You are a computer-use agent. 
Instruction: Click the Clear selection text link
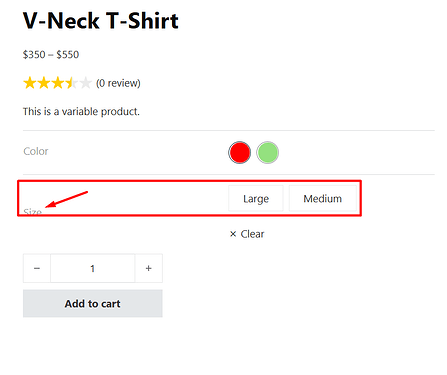[252, 234]
